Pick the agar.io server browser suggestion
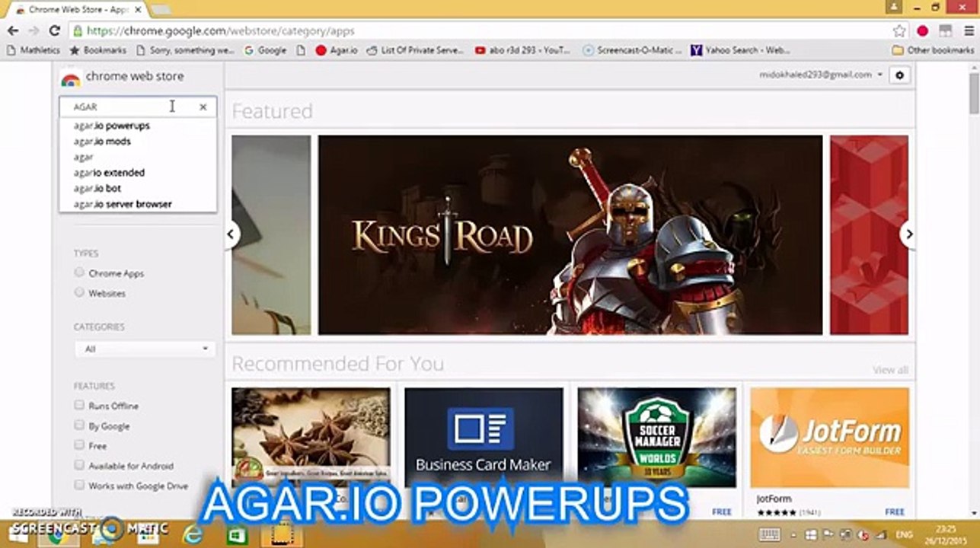The width and height of the screenshot is (980, 548). tap(123, 204)
